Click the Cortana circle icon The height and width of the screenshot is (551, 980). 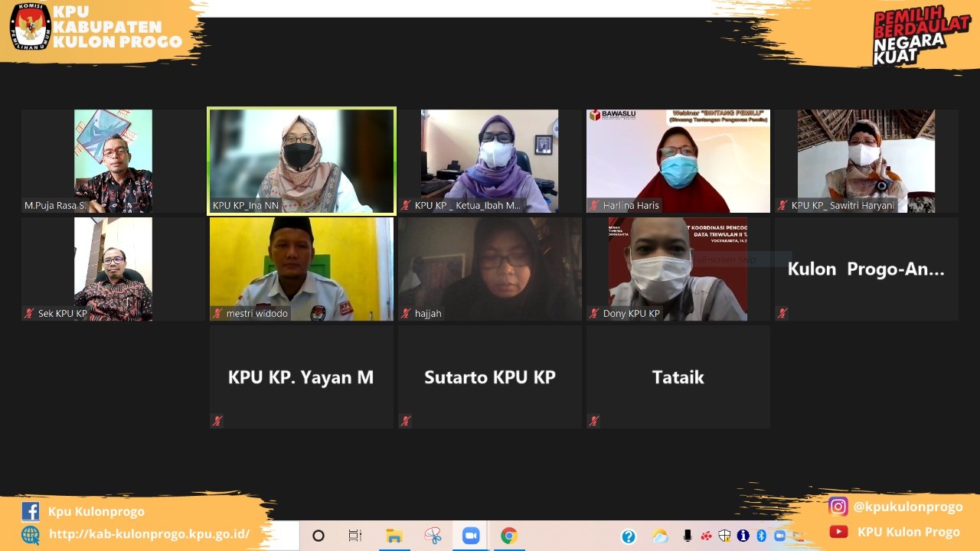tap(318, 536)
